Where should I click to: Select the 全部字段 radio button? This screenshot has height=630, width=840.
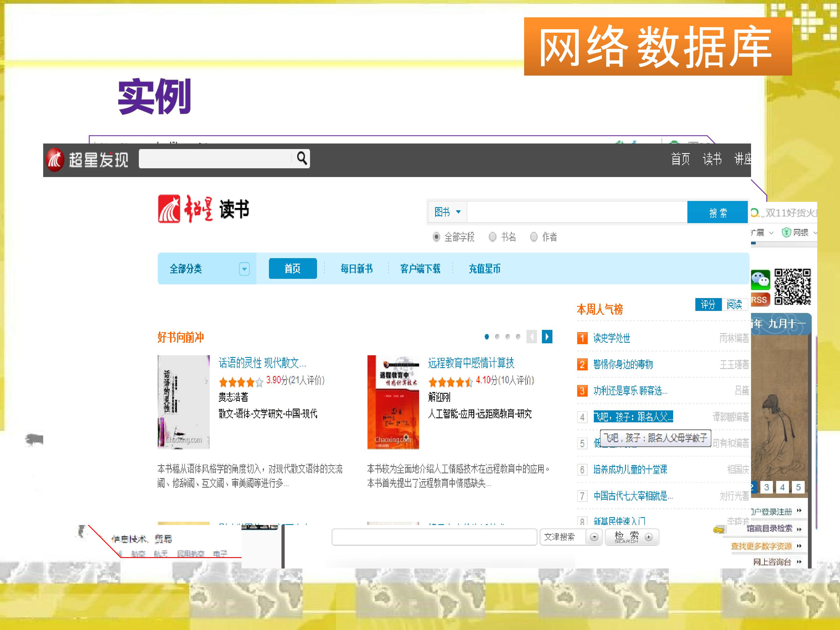[x=436, y=237]
